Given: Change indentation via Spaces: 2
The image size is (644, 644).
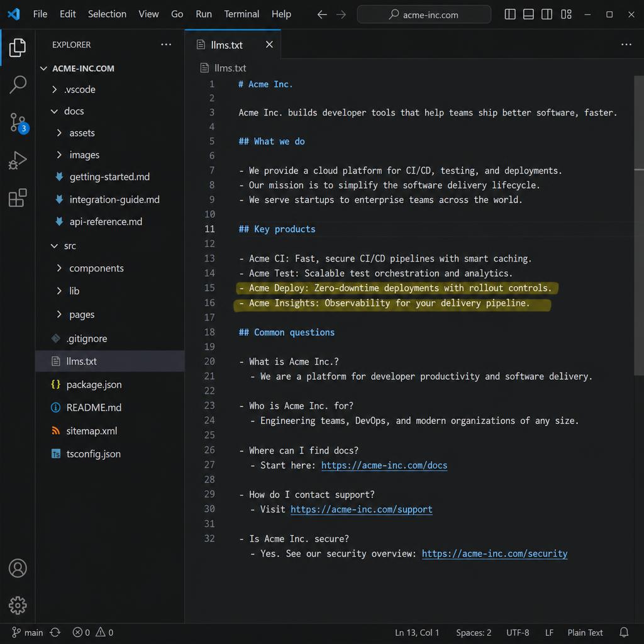Looking at the screenshot, I should 474,633.
